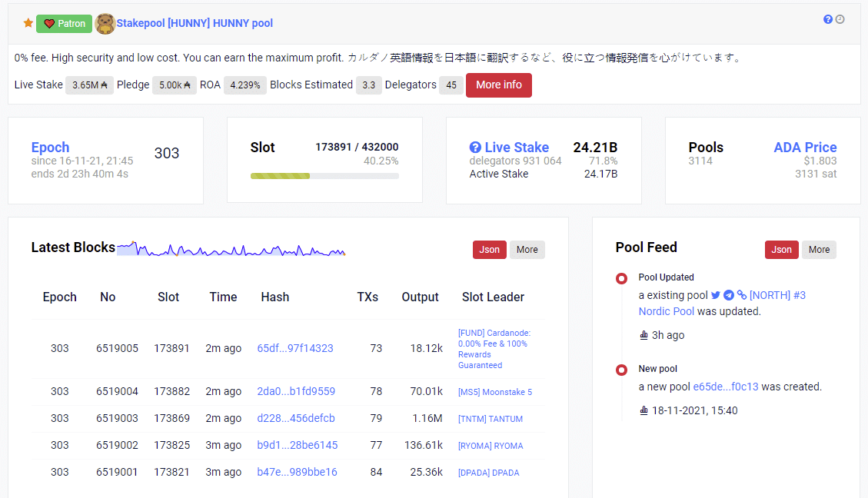Click the slot progress bar
Viewport: 868px width, 498px height.
click(x=324, y=176)
